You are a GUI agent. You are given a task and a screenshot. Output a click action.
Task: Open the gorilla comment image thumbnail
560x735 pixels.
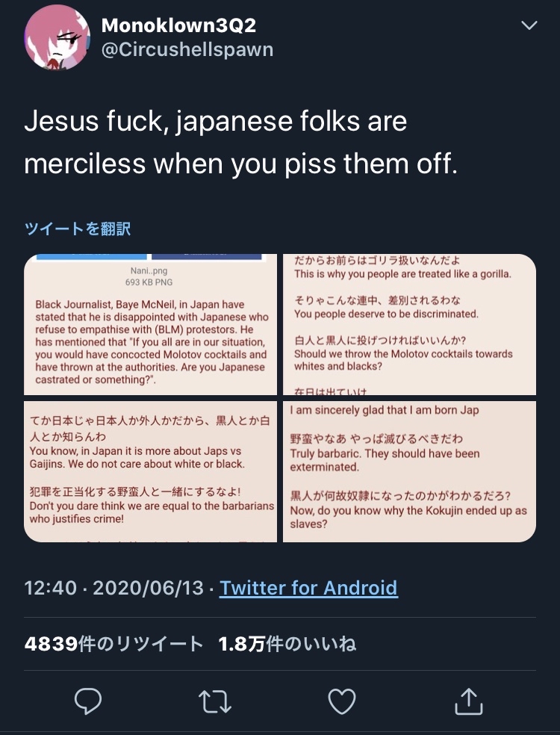click(x=410, y=324)
